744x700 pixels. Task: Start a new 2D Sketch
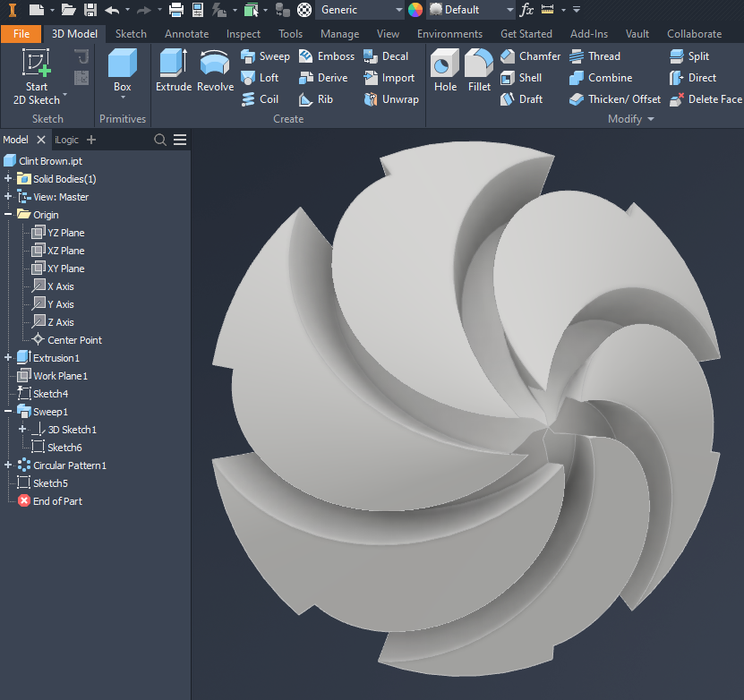(x=37, y=77)
